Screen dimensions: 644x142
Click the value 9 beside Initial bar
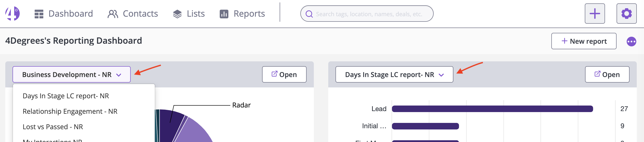click(622, 126)
